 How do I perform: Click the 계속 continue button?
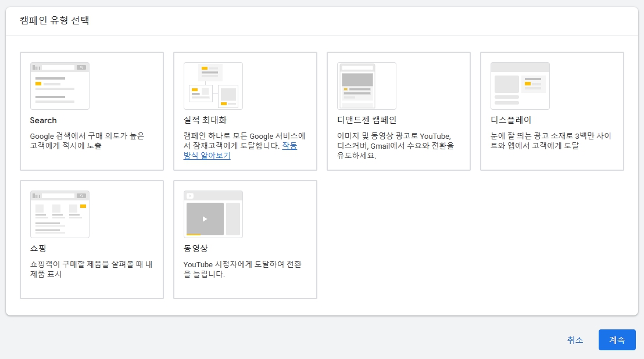click(x=617, y=340)
